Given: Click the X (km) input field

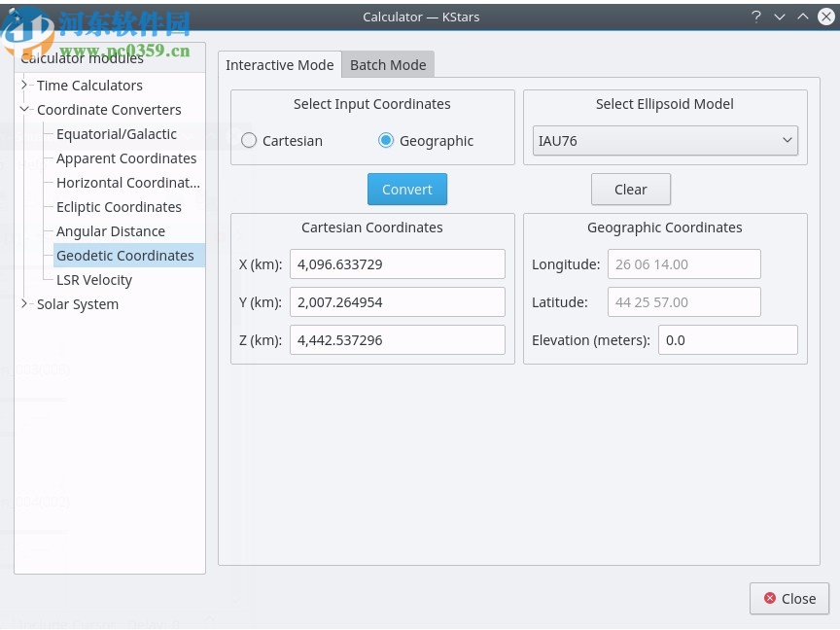Looking at the screenshot, I should point(397,264).
